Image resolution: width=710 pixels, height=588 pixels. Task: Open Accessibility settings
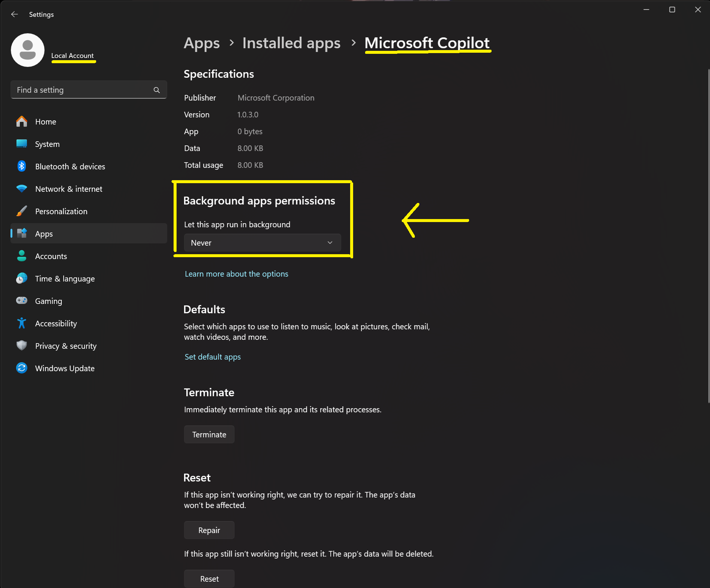[89, 323]
